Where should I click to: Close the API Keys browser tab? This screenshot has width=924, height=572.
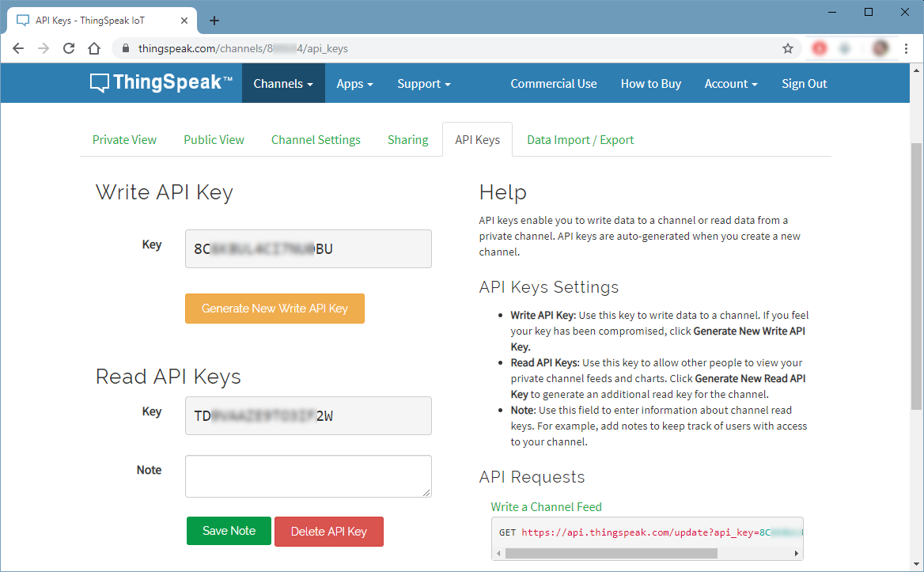click(x=184, y=21)
